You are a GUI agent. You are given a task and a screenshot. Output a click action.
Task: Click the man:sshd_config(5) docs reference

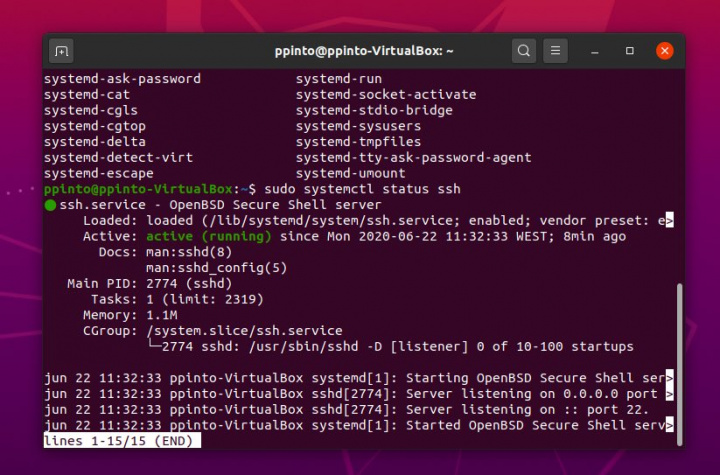click(216, 268)
